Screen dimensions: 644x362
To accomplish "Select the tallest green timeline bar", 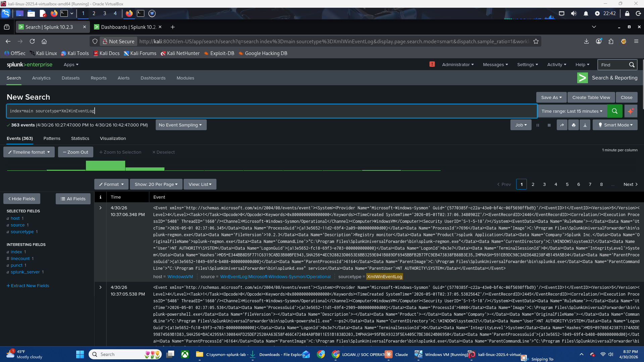I will [x=105, y=166].
